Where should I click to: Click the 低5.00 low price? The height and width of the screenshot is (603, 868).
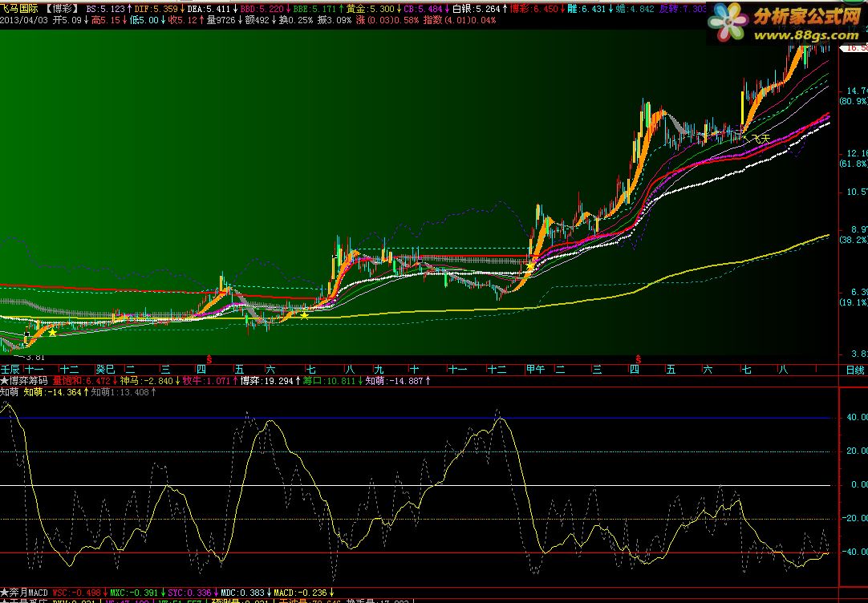pyautogui.click(x=144, y=20)
